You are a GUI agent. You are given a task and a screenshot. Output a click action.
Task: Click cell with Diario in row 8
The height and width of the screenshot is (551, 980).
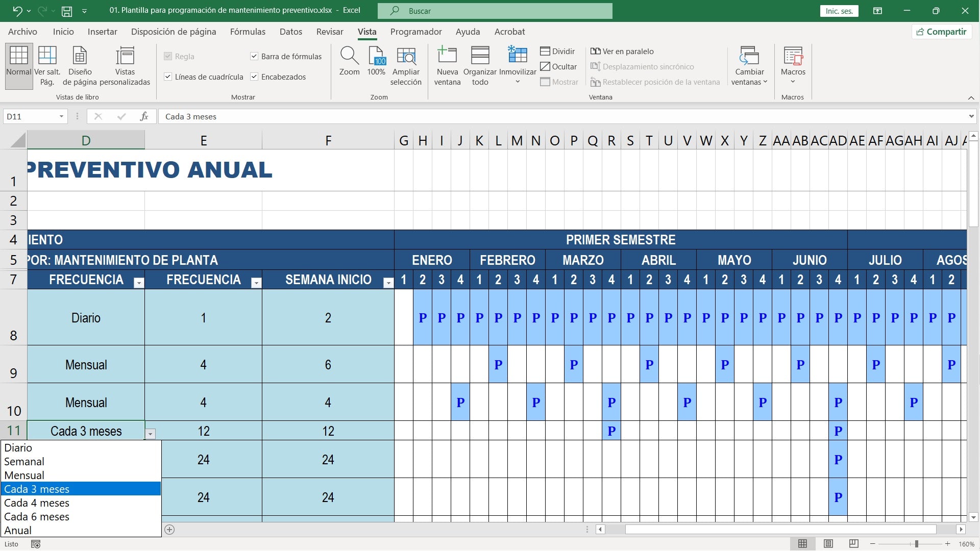pyautogui.click(x=86, y=317)
